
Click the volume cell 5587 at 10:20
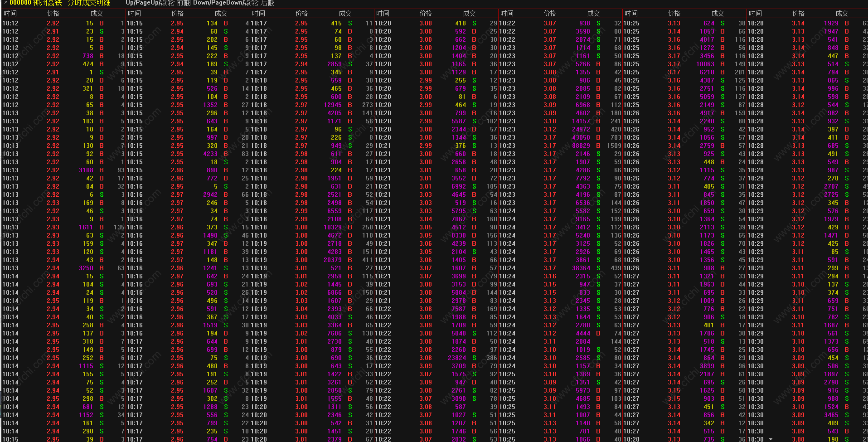459,121
